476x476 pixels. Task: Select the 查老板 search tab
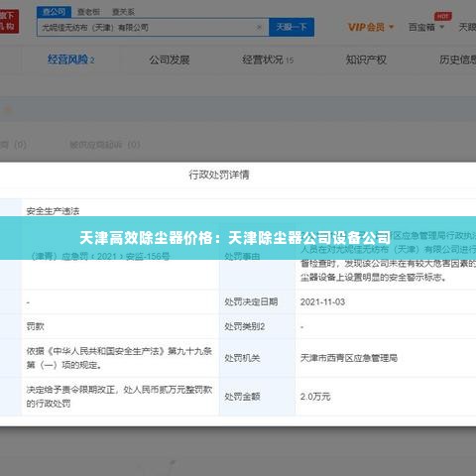coord(88,12)
